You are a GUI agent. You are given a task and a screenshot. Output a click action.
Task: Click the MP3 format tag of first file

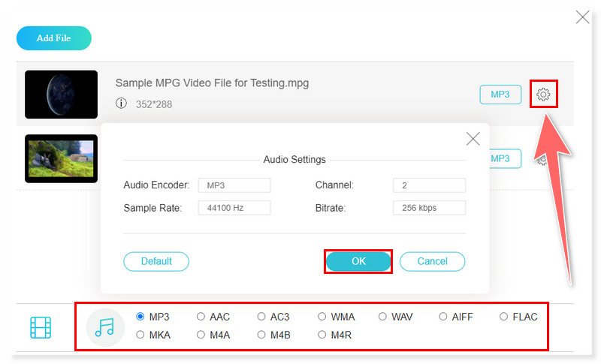[500, 95]
